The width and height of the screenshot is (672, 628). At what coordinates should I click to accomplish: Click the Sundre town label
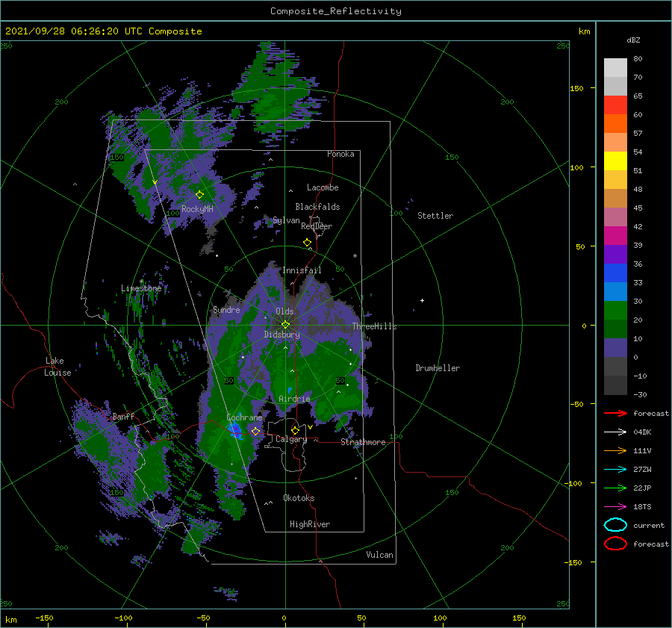(x=226, y=310)
